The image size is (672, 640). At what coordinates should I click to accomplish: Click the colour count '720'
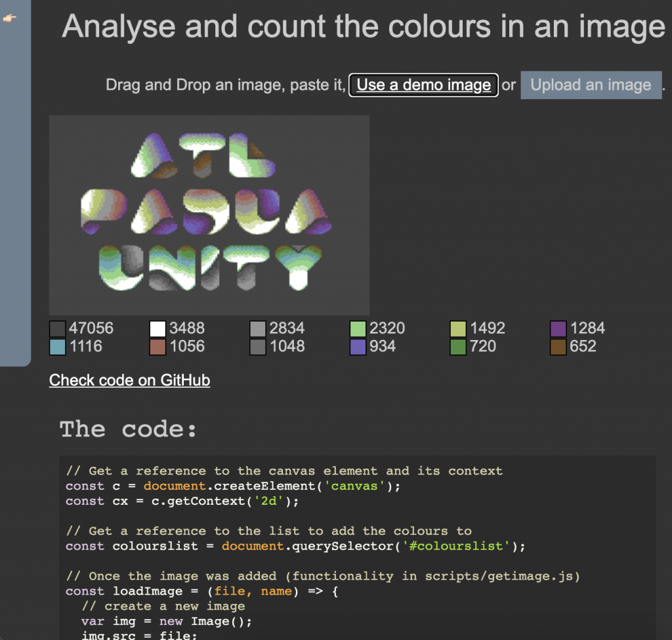(483, 347)
